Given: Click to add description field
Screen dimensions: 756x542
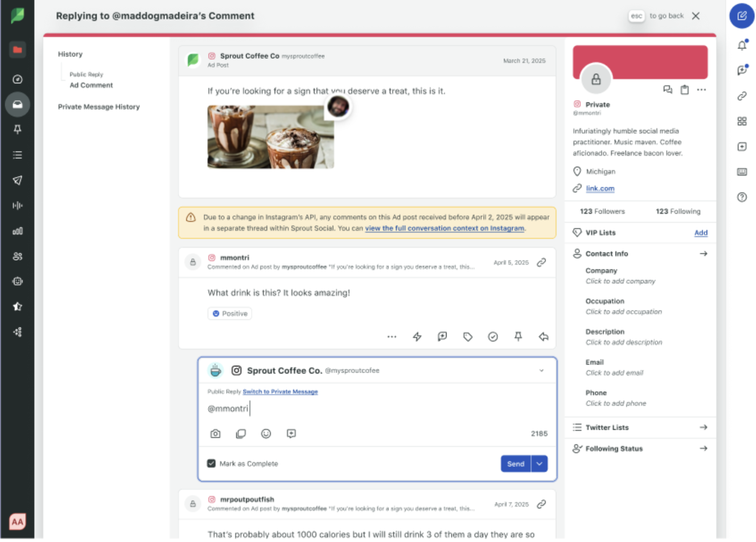Looking at the screenshot, I should click(x=624, y=342).
